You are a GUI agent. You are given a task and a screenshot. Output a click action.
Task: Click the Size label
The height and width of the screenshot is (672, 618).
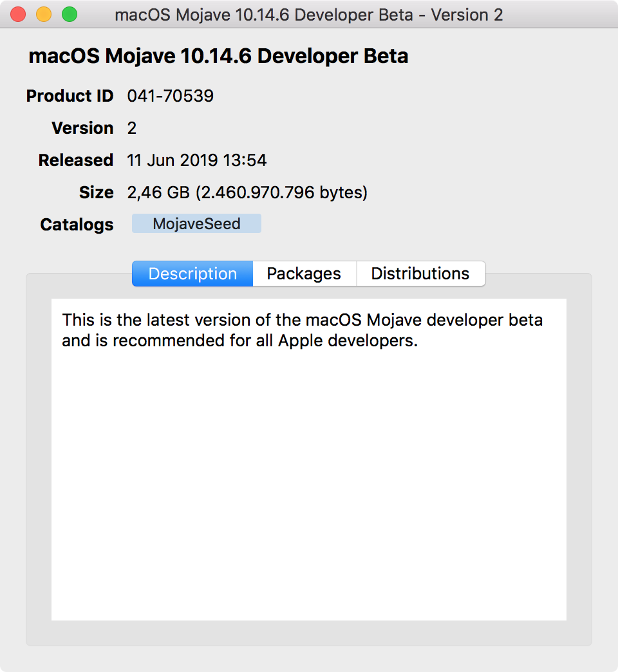[97, 192]
